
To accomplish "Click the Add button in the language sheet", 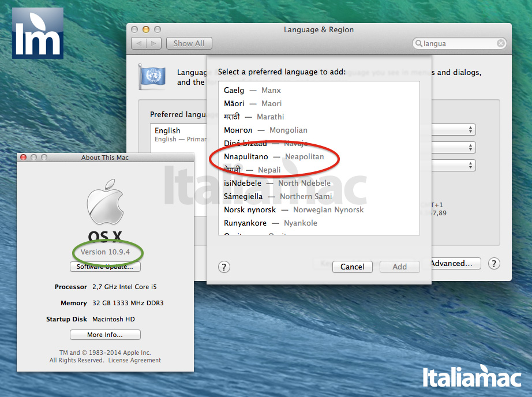I will pos(400,267).
